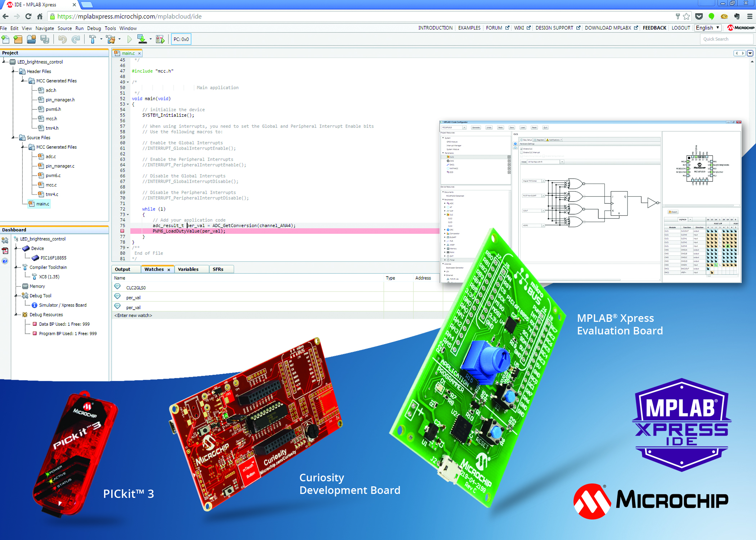756x540 pixels.
Task: Click the Quick Search input field
Action: [x=726, y=39]
